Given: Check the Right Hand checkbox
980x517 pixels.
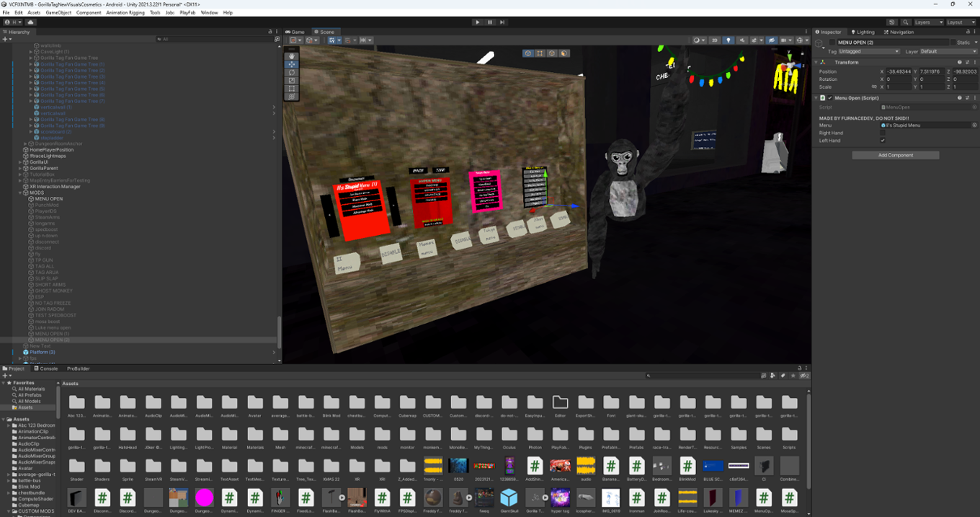Looking at the screenshot, I should click(883, 133).
